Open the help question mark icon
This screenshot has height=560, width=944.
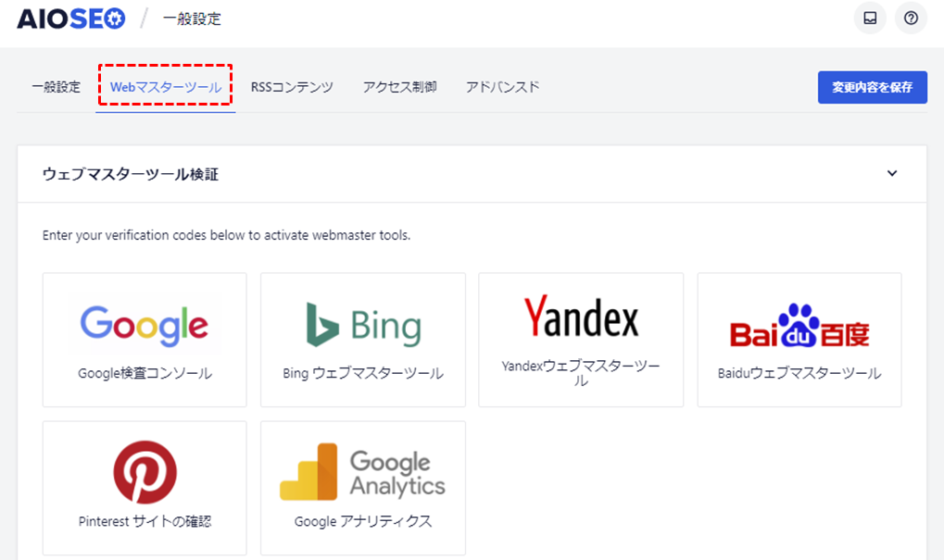click(x=911, y=18)
